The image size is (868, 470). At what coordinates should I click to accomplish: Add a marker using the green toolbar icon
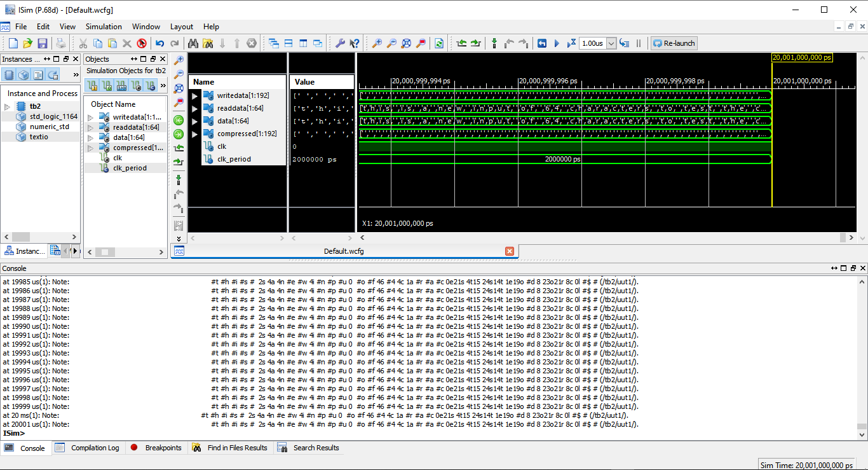(x=494, y=43)
